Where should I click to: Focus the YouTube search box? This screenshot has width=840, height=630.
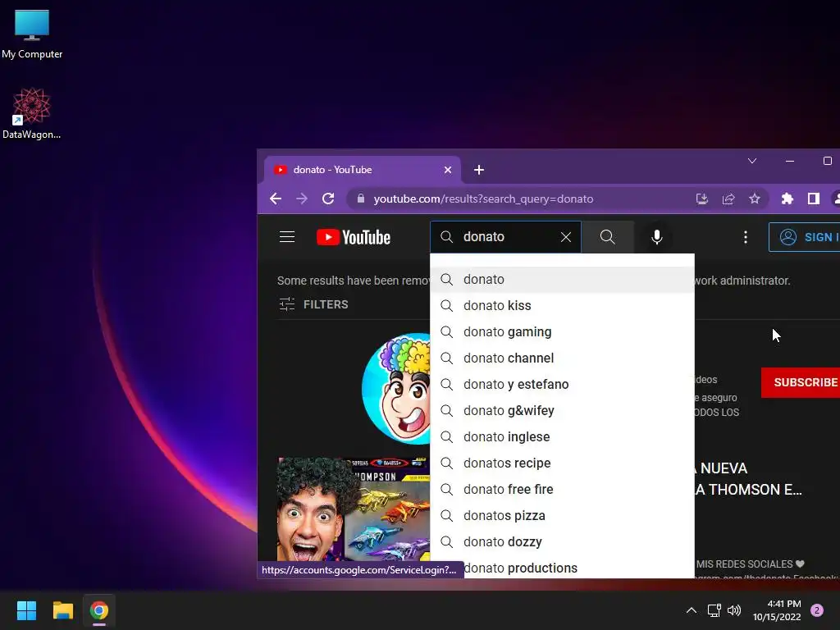(x=504, y=237)
